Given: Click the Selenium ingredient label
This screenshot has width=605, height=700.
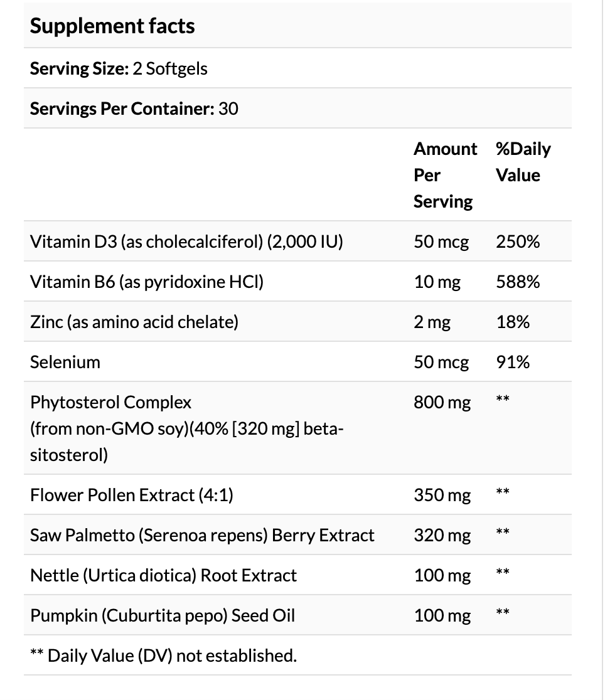Looking at the screenshot, I should 65,362.
